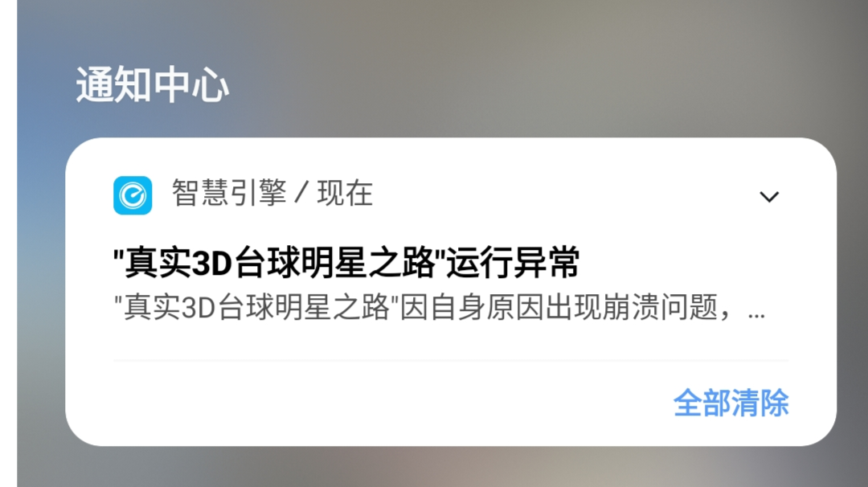Open the "真实3D台球明星之路"运行异常 notification title
Image resolution: width=868 pixels, height=487 pixels.
(346, 262)
